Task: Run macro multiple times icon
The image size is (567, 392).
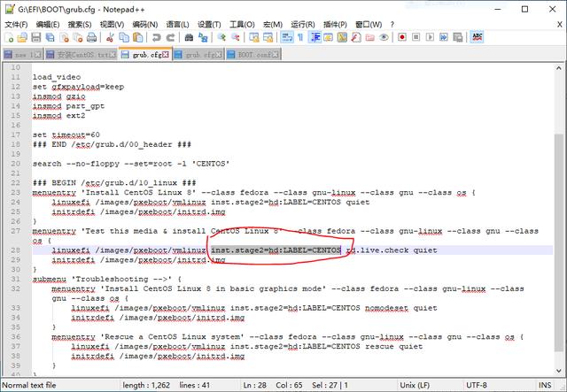Action: [444, 37]
